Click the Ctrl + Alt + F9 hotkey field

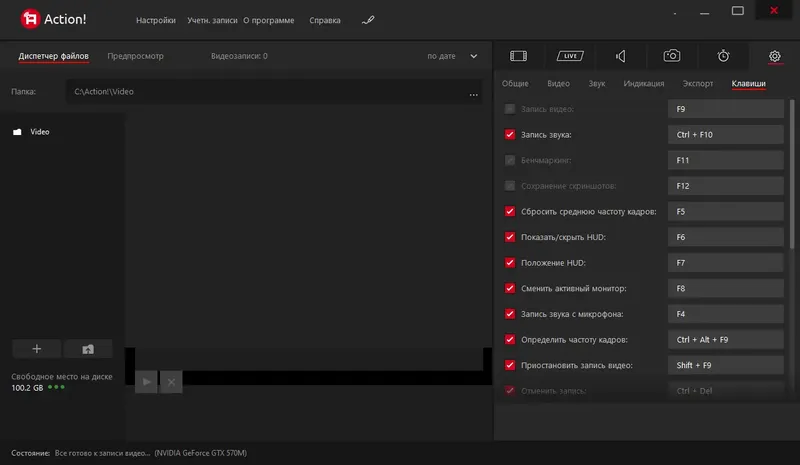coord(725,340)
